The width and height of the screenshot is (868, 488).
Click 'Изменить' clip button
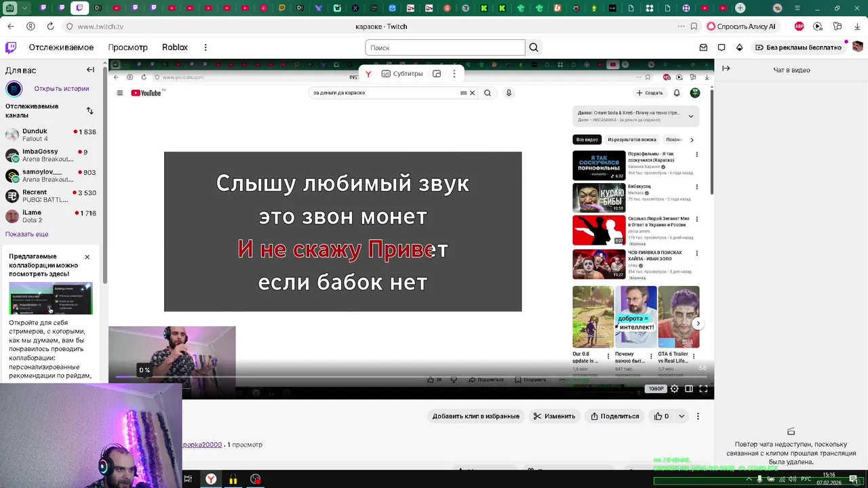click(x=554, y=416)
